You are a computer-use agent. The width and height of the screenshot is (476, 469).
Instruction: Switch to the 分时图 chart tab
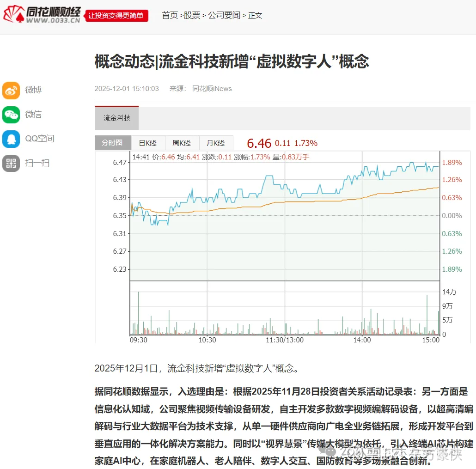point(113,143)
